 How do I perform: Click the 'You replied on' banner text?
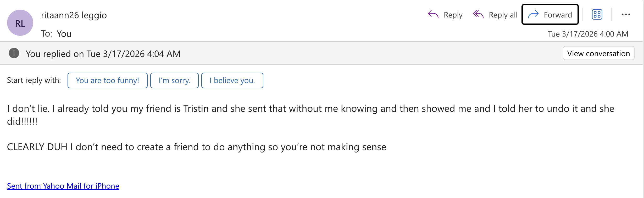(103, 54)
